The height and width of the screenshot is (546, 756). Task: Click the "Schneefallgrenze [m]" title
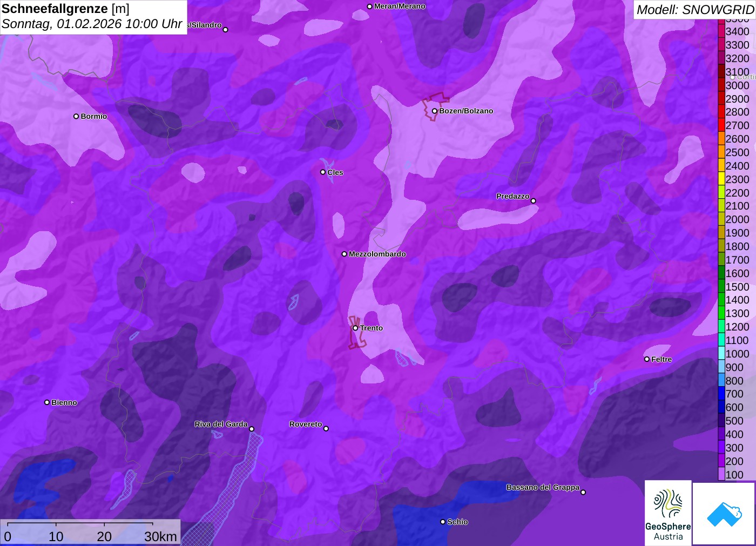click(x=65, y=9)
